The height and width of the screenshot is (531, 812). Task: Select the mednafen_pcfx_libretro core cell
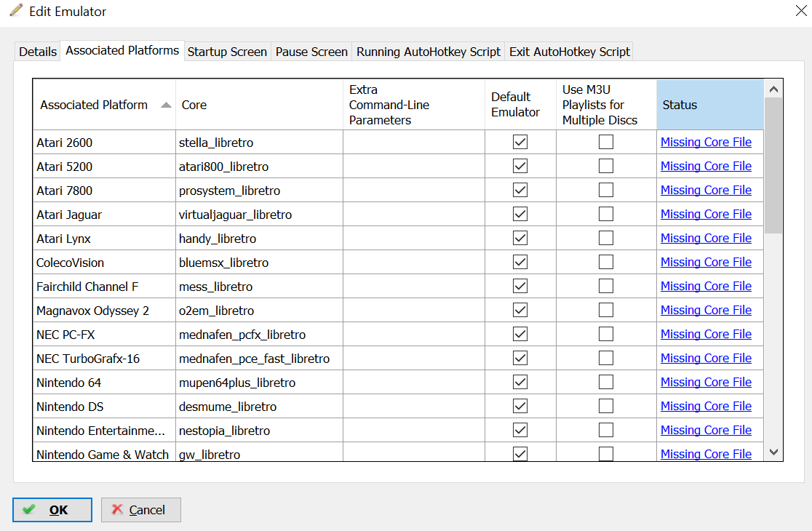click(x=259, y=335)
